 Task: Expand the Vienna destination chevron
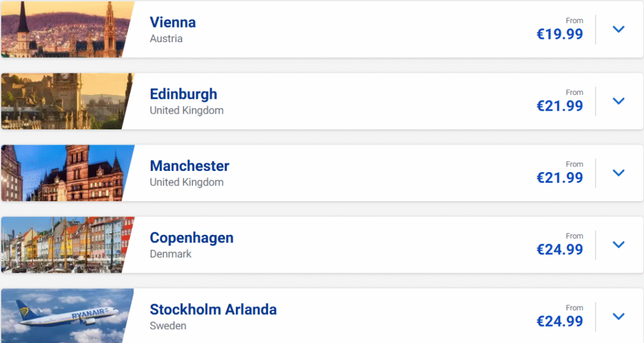tap(619, 29)
